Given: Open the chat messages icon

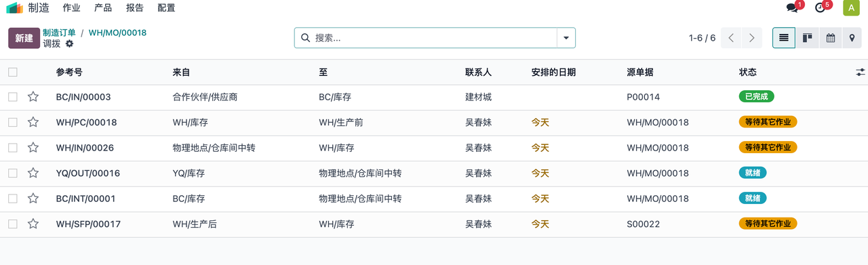Looking at the screenshot, I should coord(792,8).
